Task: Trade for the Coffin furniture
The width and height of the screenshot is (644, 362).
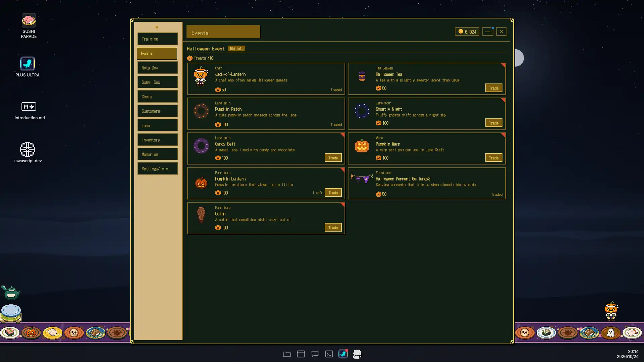Action: point(333,227)
